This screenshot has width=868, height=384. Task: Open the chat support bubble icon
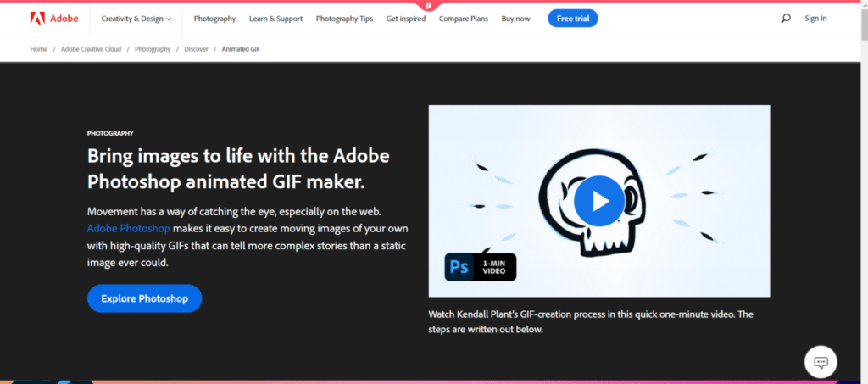click(x=820, y=362)
